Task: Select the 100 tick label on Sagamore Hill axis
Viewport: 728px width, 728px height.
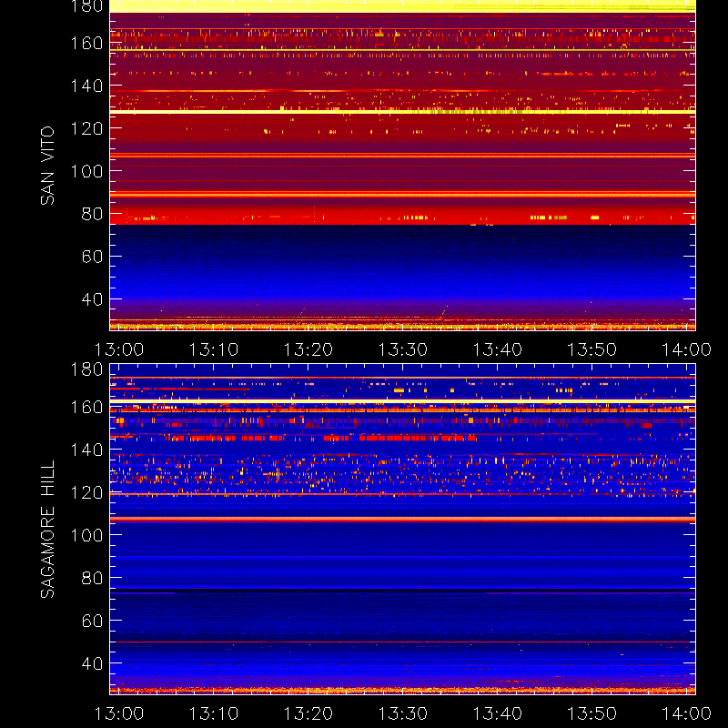Action: click(x=86, y=535)
